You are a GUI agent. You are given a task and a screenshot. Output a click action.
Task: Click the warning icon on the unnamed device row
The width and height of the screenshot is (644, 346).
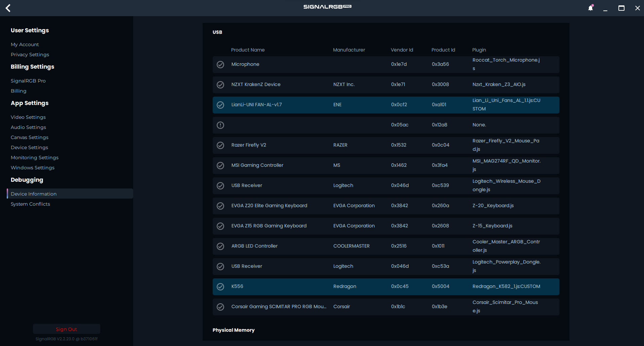coord(220,125)
